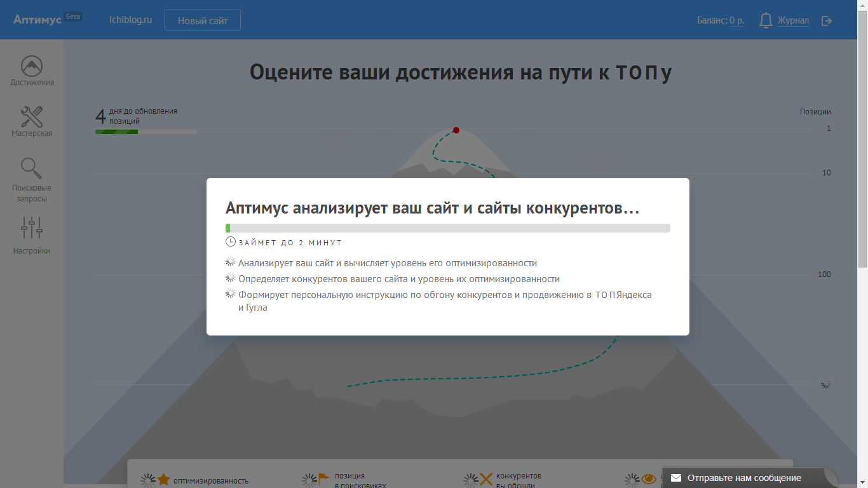Open the Мастерская tools icon
868x488 pixels.
coord(32,116)
